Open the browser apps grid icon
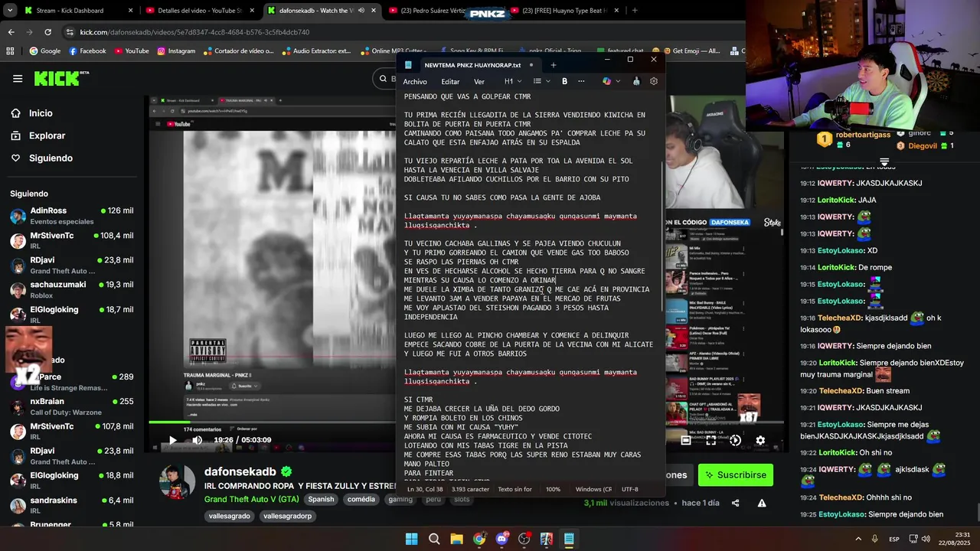The height and width of the screenshot is (551, 980). [10, 51]
